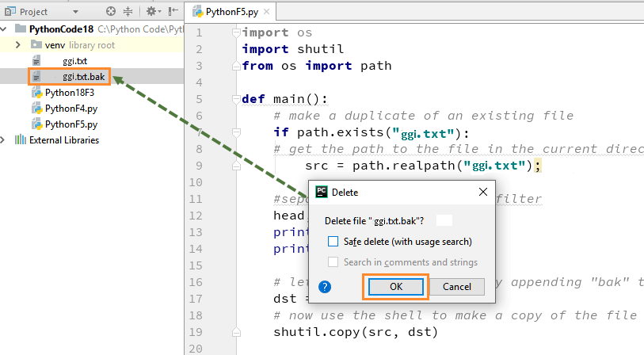Close the Delete dialog with X

pos(482,192)
